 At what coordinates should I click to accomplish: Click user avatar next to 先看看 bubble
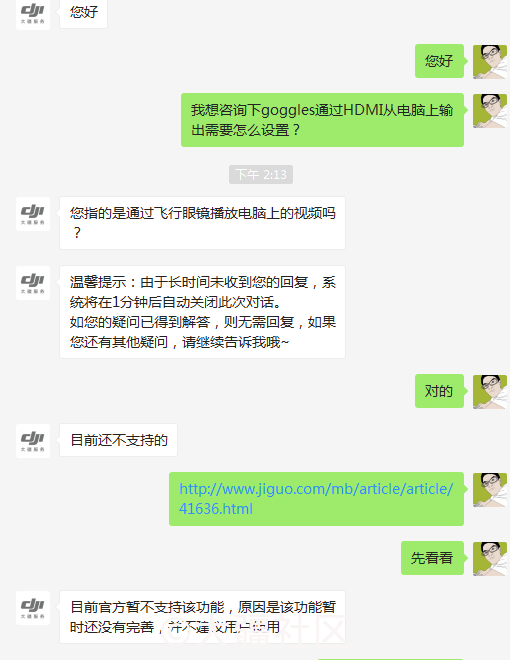490,559
